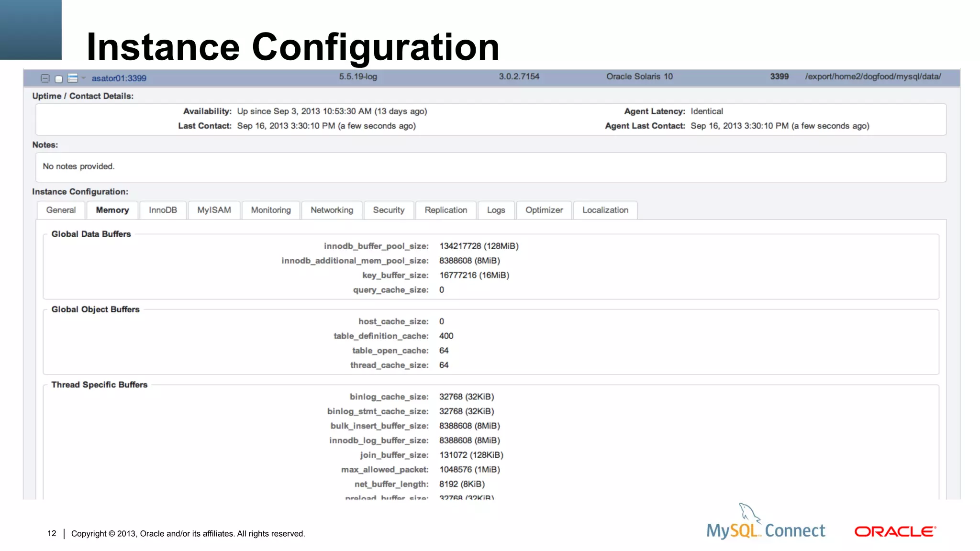Switch to the Optimizer tab
This screenshot has width=980, height=551.
544,210
